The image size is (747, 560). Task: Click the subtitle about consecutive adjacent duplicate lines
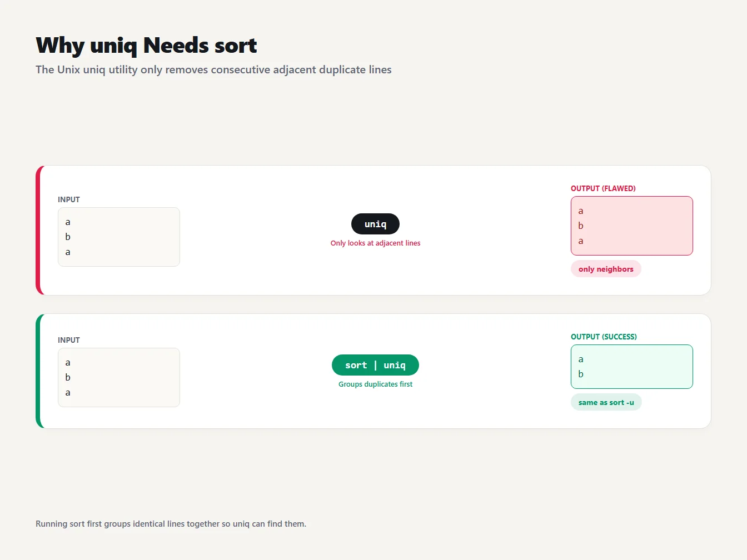tap(213, 69)
